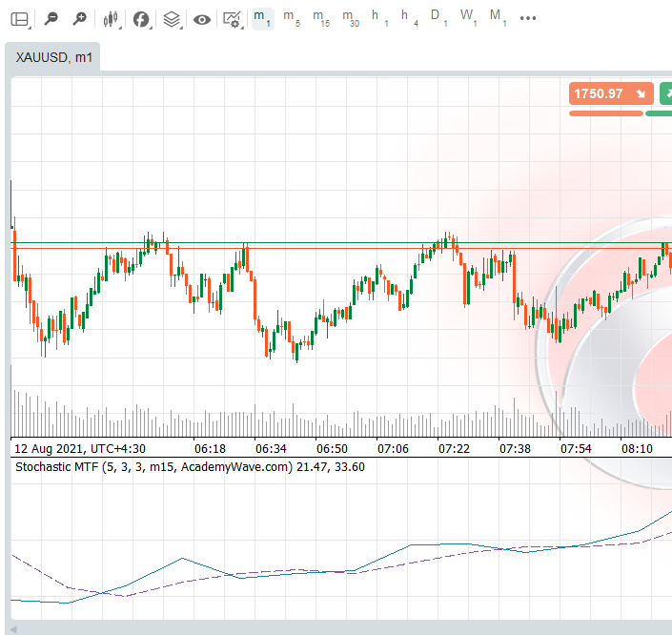Screen dimensions: 672x635
Task: Click the Stochastic MTF indicator label
Action: click(190, 466)
